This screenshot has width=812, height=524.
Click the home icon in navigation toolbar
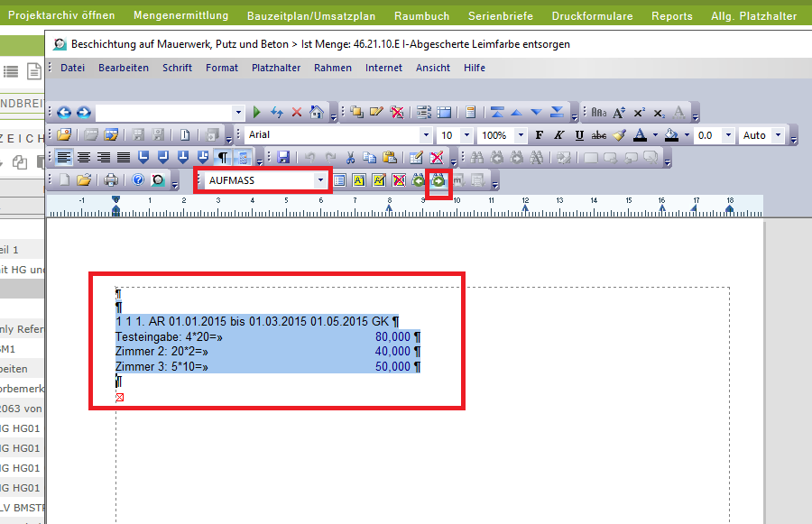[x=316, y=113]
